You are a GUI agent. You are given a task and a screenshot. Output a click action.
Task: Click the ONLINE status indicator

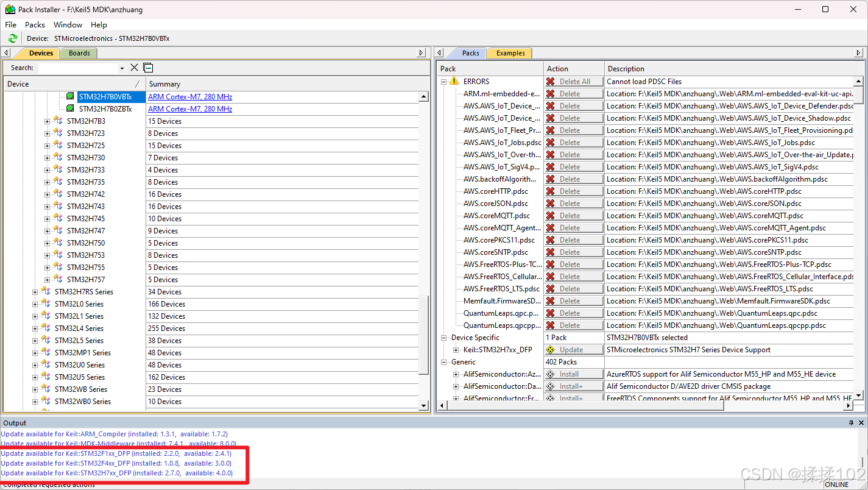click(x=836, y=485)
